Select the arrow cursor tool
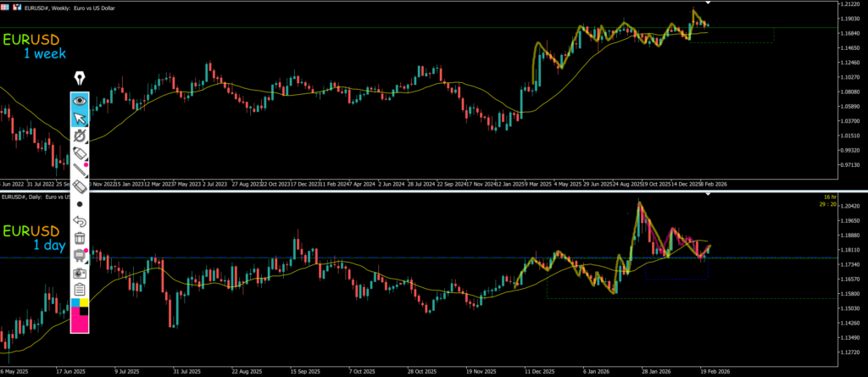The width and height of the screenshot is (868, 377). tap(80, 118)
